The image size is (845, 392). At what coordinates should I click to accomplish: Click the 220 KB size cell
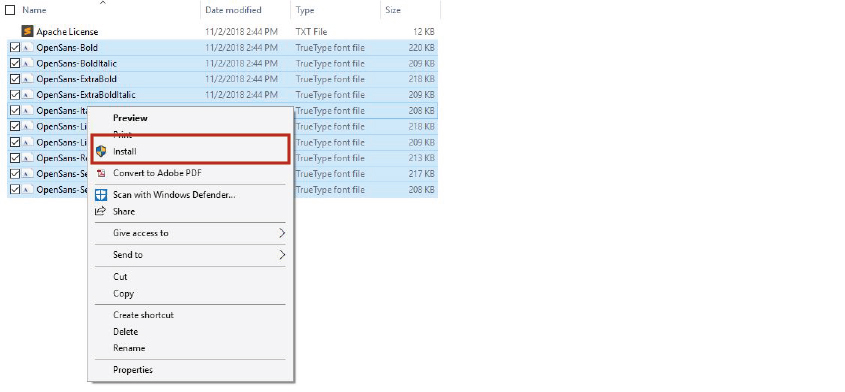422,47
